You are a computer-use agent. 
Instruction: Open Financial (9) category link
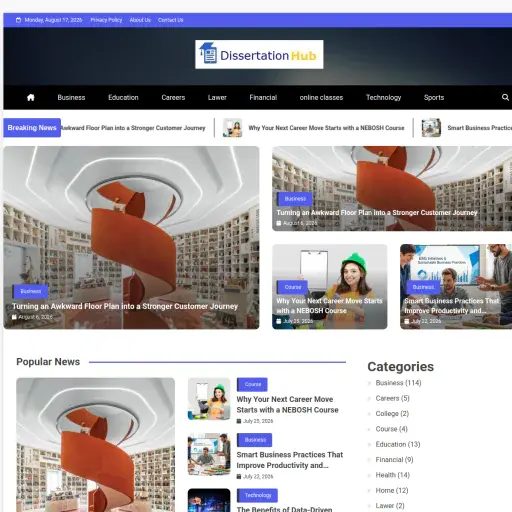click(394, 460)
